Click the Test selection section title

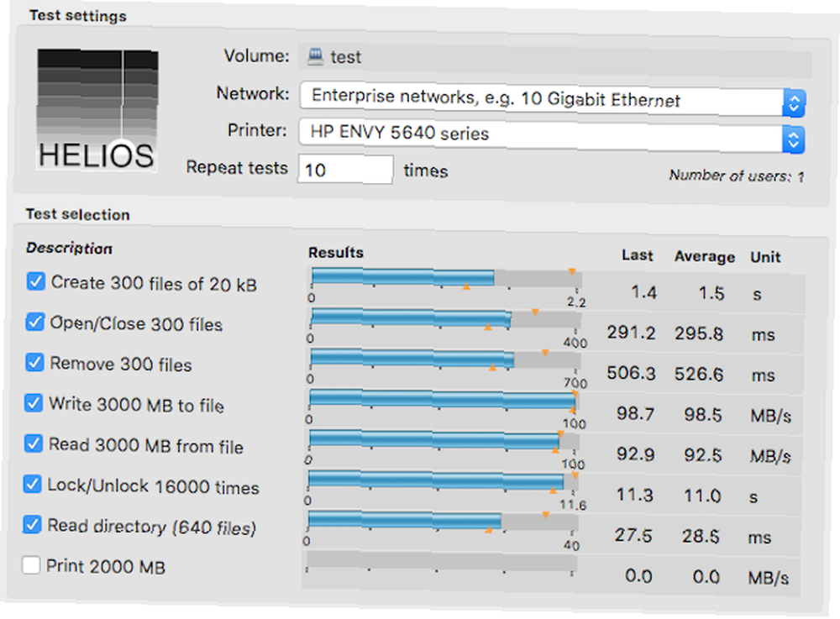tap(77, 214)
